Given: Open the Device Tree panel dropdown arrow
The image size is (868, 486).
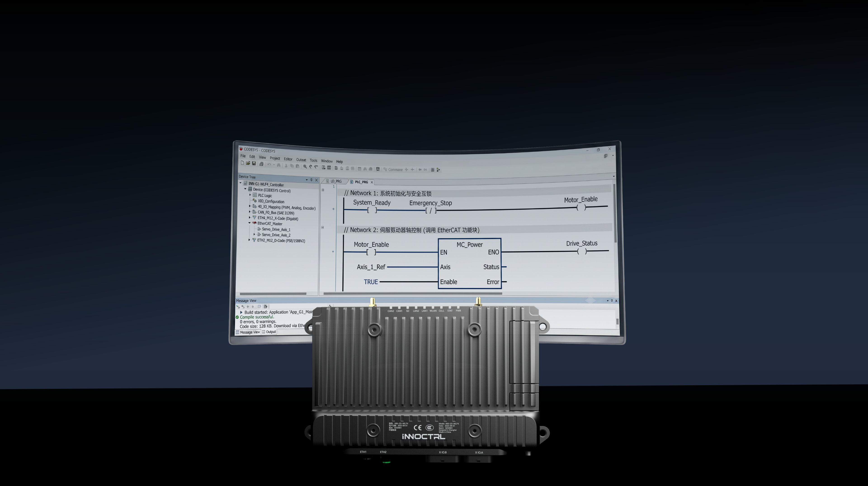Looking at the screenshot, I should pos(307,180).
